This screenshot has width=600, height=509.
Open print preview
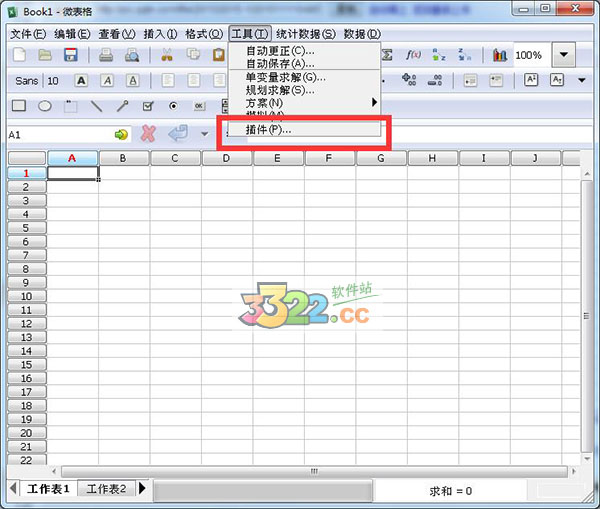click(x=132, y=55)
